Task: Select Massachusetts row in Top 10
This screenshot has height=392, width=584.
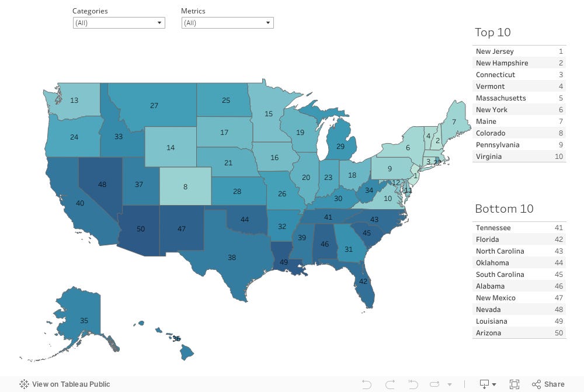Action: [x=519, y=98]
